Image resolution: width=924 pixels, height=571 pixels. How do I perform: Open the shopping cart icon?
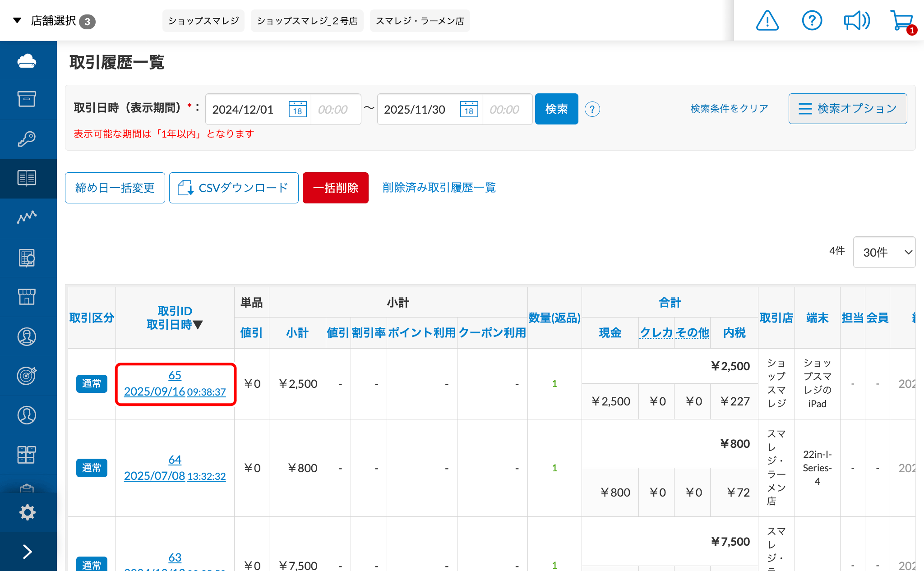coord(901,21)
